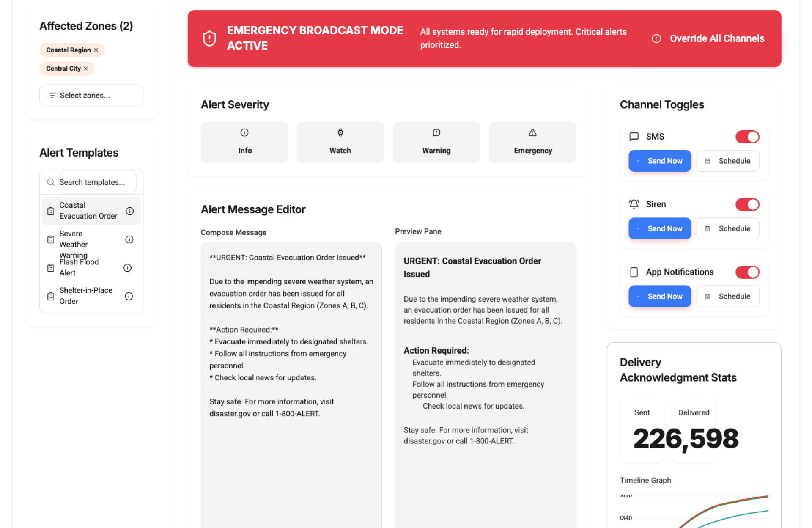Click the SMS speech bubble icon
The height and width of the screenshot is (528, 812).
pos(634,137)
